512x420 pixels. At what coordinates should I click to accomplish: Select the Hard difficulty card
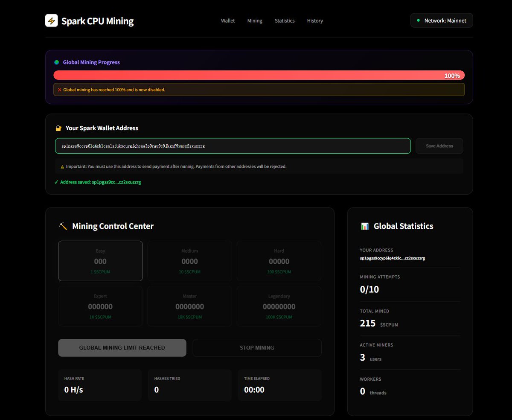279,261
